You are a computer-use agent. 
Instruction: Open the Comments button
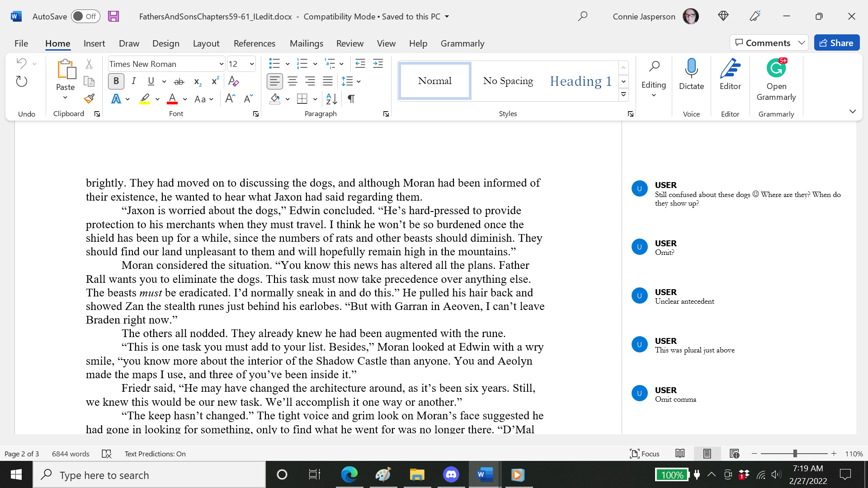(763, 42)
